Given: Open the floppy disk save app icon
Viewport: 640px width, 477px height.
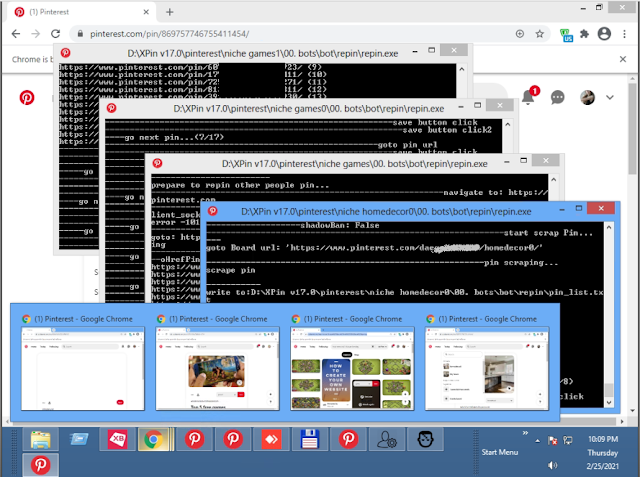Looking at the screenshot, I should pyautogui.click(x=309, y=439).
